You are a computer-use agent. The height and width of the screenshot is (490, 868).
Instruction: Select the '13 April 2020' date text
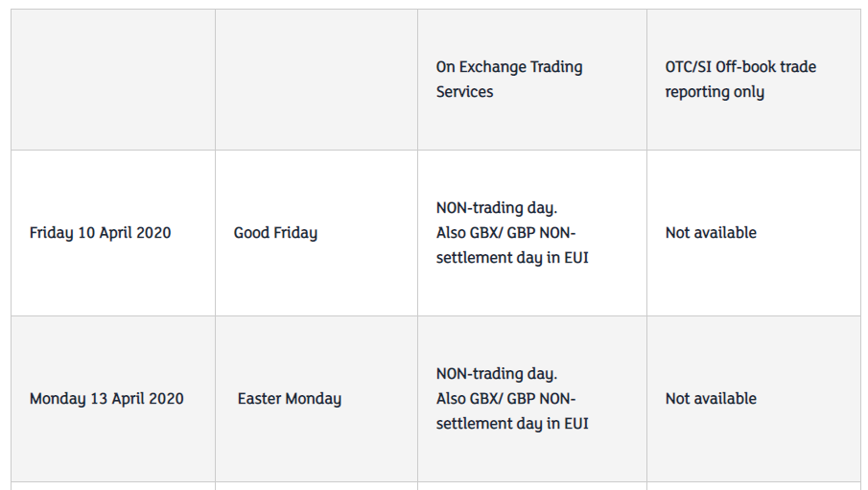[x=137, y=399]
